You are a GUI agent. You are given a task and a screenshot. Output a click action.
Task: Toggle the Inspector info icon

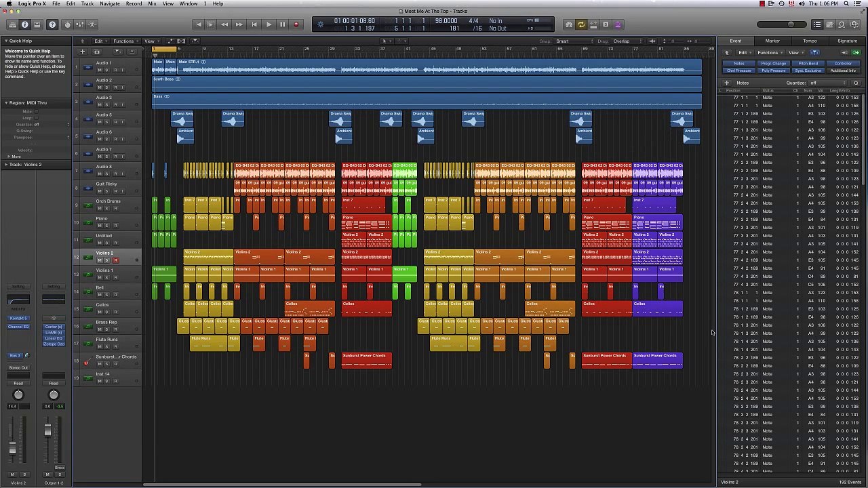pyautogui.click(x=25, y=24)
